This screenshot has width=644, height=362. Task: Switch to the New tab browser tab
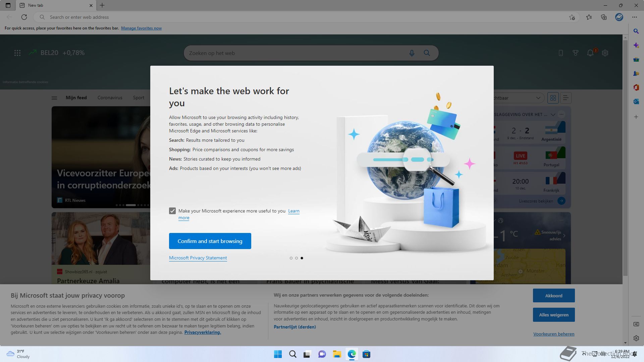click(x=56, y=5)
